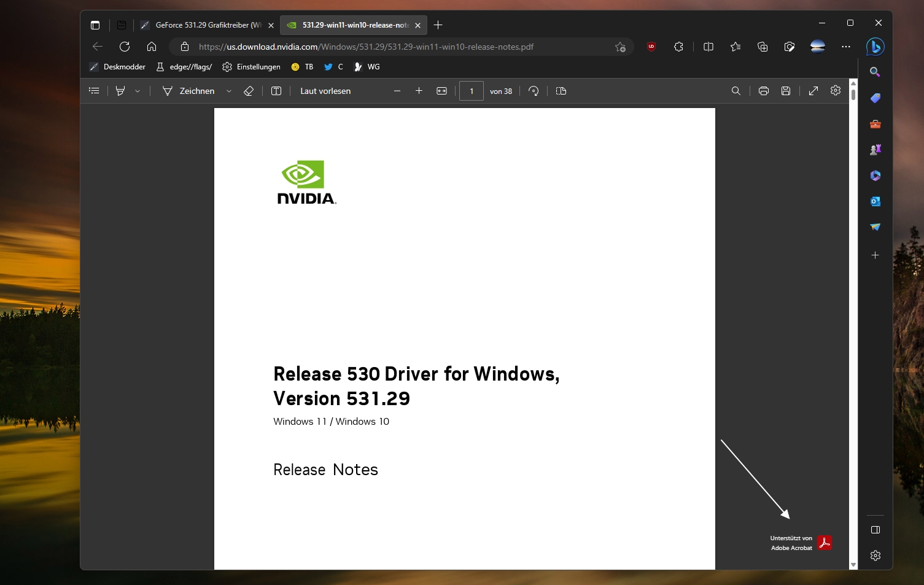Focus the PDF page number field
The width and height of the screenshot is (924, 585).
472,91
